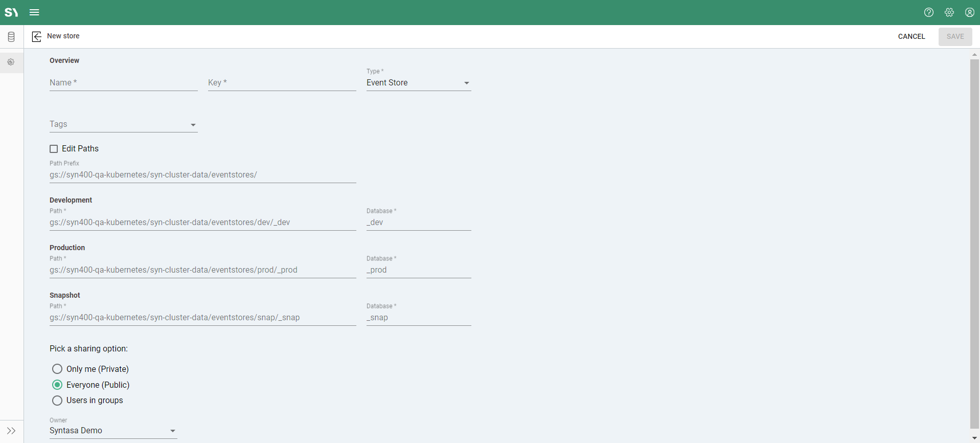Screen dimensions: 980x443
Task: Open the help question mark icon
Action: [x=928, y=12]
